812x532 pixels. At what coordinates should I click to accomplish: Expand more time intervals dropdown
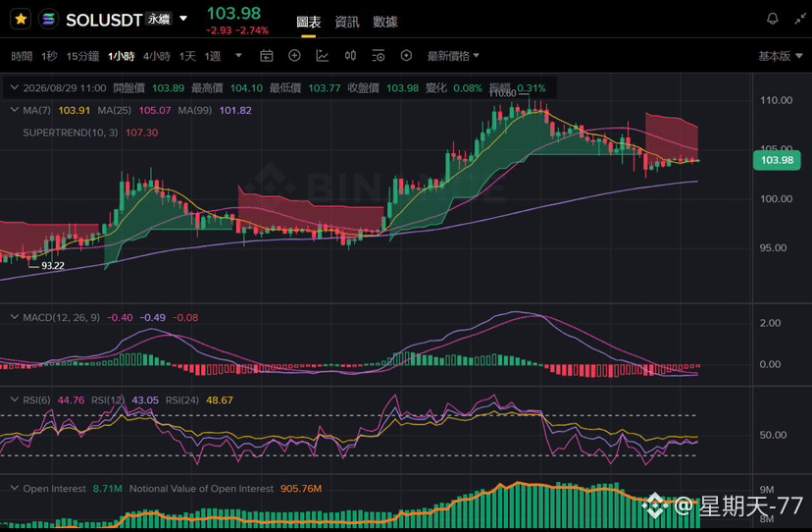238,56
